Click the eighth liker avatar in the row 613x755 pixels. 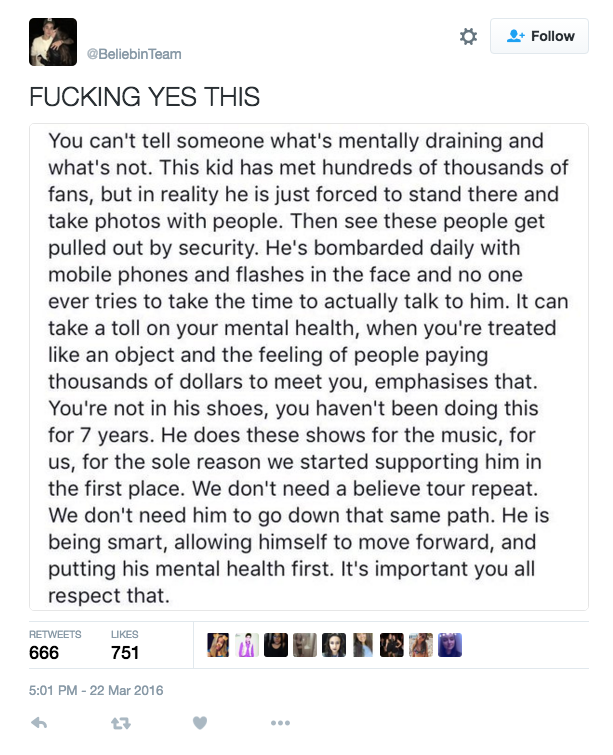(421, 645)
